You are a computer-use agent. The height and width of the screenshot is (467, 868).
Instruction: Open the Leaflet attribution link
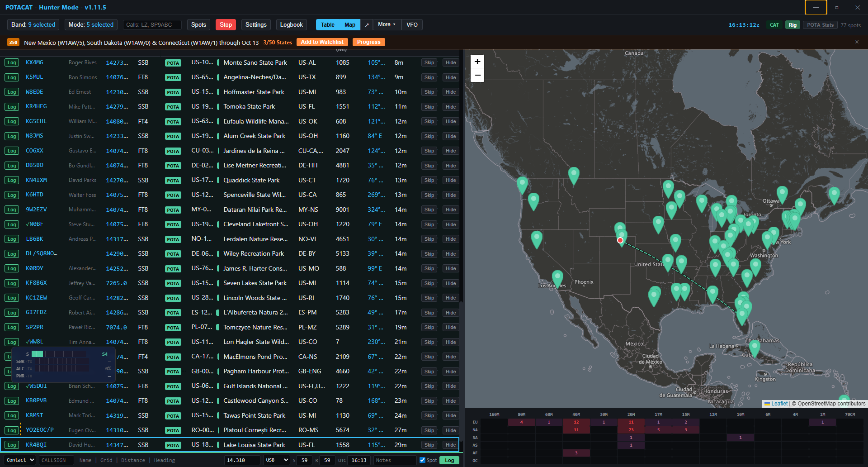point(779,404)
